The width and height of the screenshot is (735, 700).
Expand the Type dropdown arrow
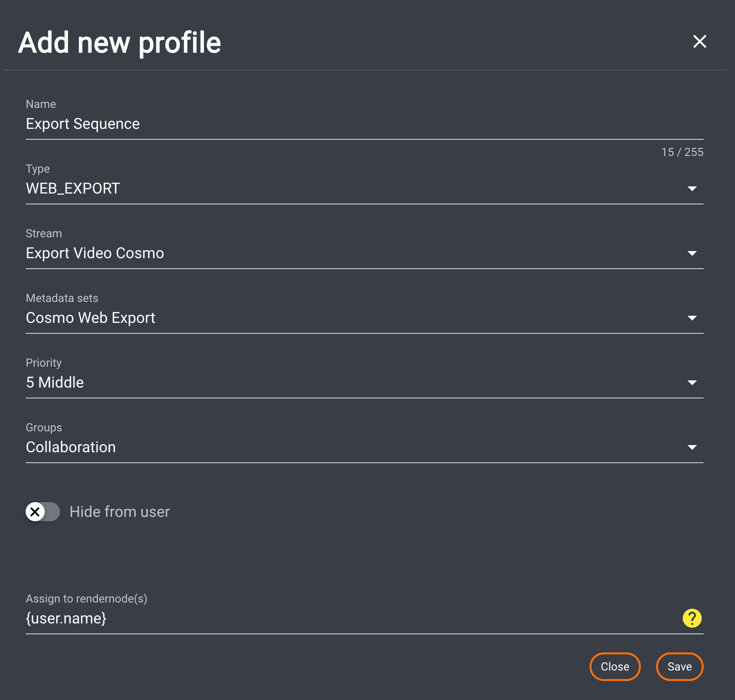pos(692,189)
